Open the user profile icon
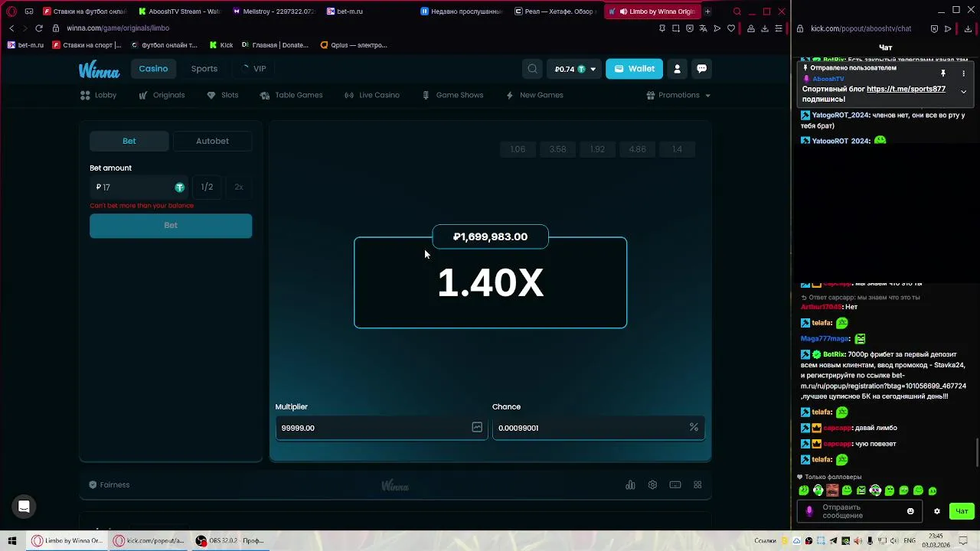The image size is (980, 551). click(677, 69)
